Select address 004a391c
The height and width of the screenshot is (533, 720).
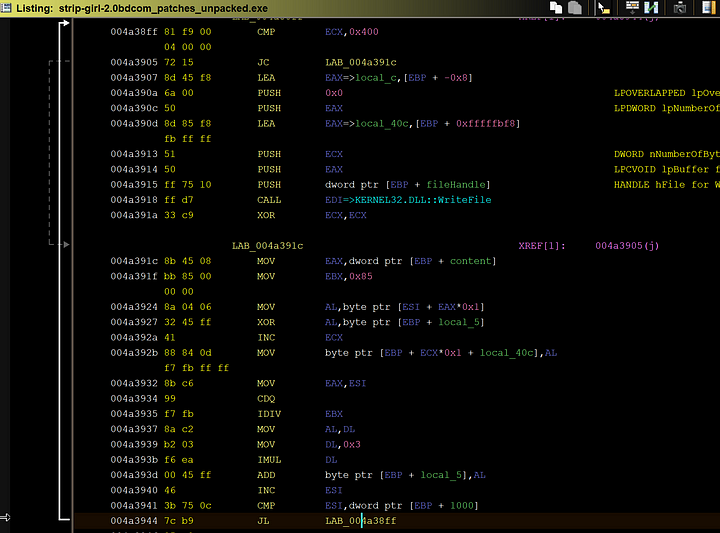(134, 261)
